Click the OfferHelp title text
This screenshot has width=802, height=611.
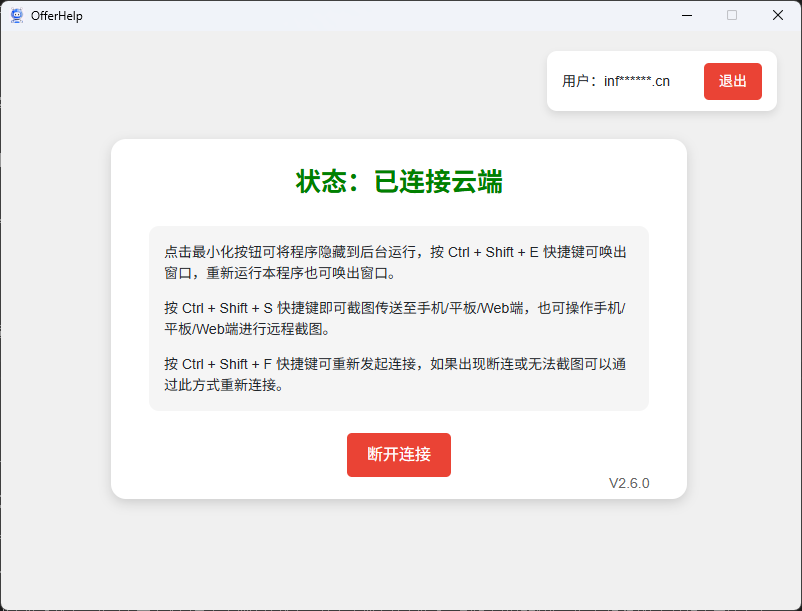coord(56,15)
